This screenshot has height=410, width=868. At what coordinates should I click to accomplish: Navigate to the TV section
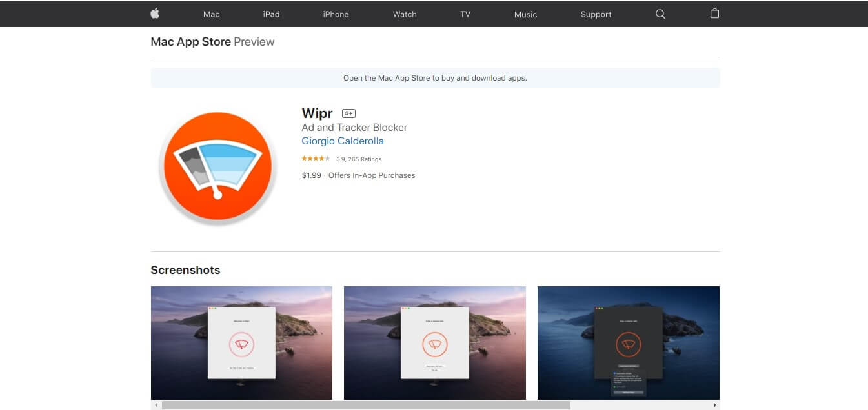click(465, 14)
